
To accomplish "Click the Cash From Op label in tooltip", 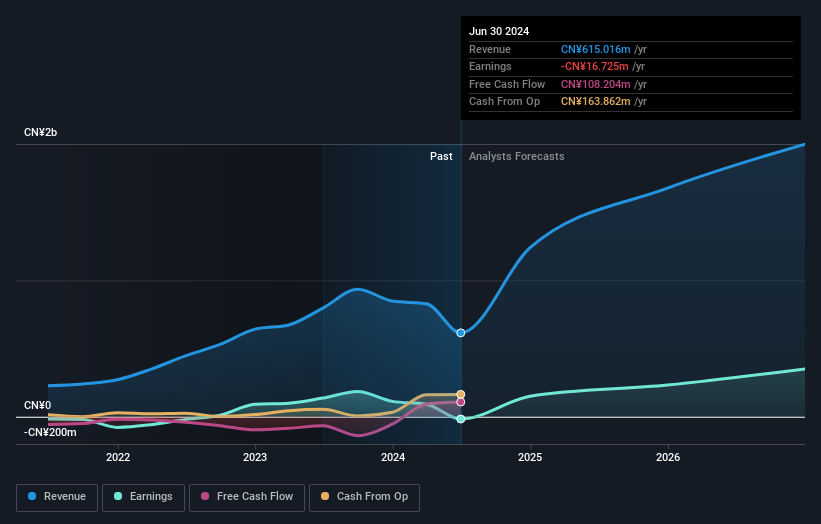I will (504, 102).
